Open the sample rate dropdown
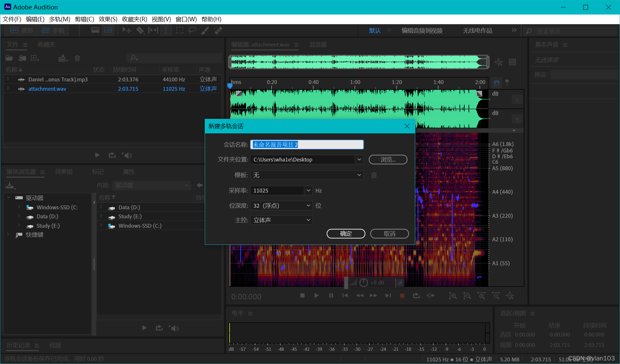The width and height of the screenshot is (620, 364). [x=308, y=191]
